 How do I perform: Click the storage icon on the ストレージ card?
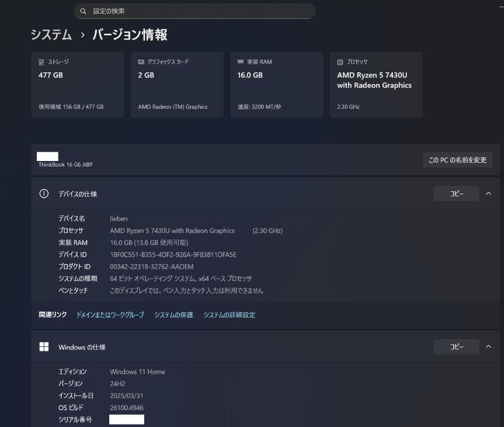click(x=42, y=61)
